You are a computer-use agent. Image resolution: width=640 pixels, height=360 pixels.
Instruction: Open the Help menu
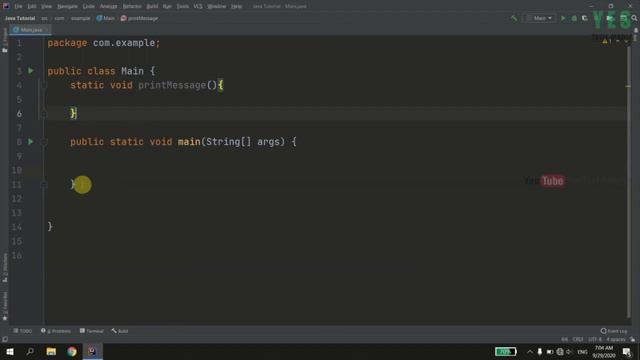point(236,6)
